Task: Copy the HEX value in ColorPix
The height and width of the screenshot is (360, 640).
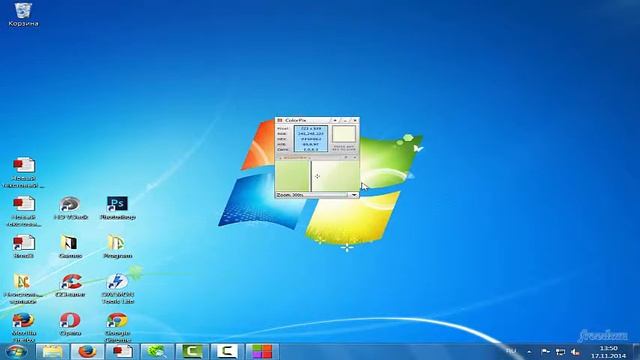Action: (311, 139)
